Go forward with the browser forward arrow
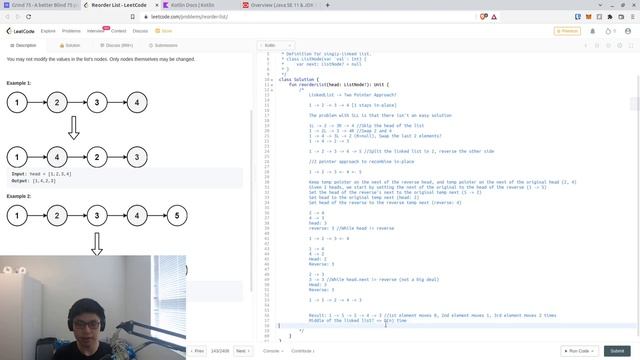Screen dimensions: 640x360 pyautogui.click(x=18, y=17)
